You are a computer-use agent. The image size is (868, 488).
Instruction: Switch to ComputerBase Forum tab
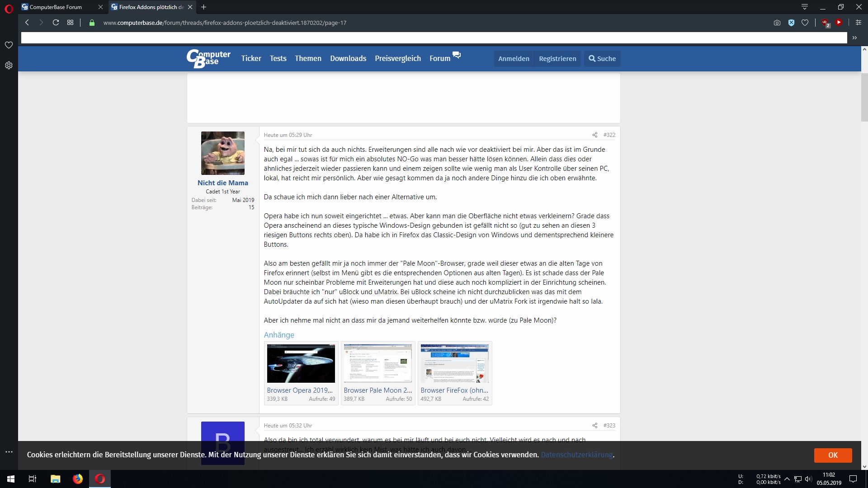point(56,7)
